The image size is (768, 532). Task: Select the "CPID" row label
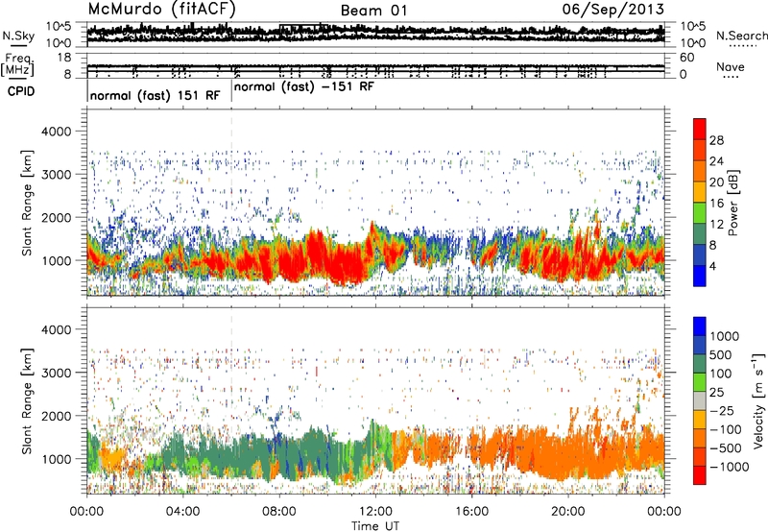click(x=21, y=91)
